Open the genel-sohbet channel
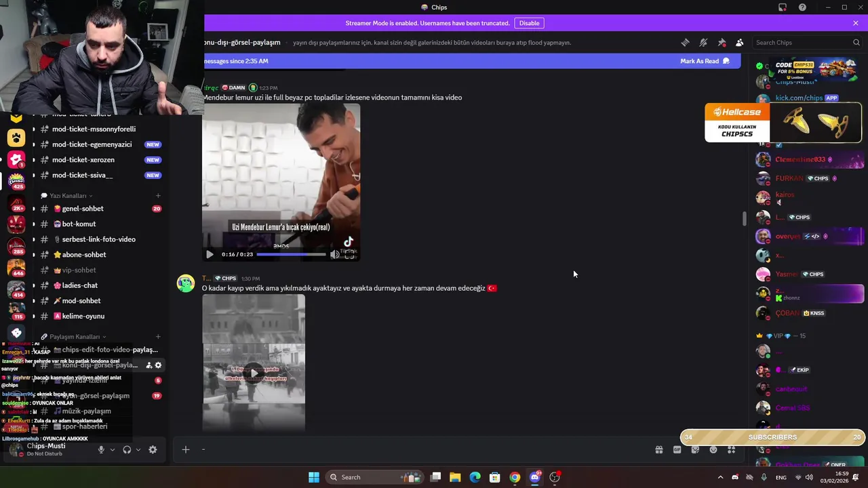868x488 pixels. point(100,209)
